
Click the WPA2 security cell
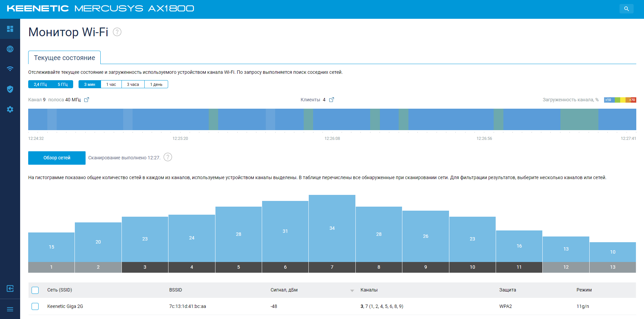[505, 306]
